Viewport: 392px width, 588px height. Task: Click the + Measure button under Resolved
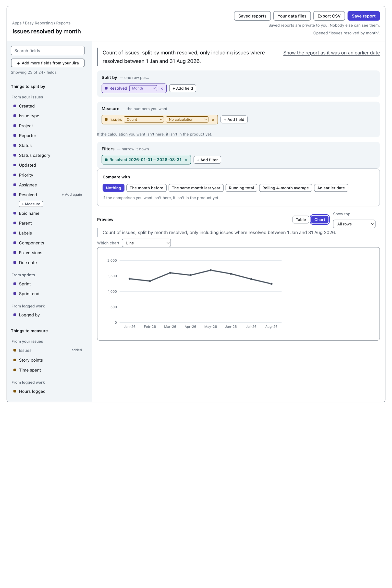tap(31, 204)
